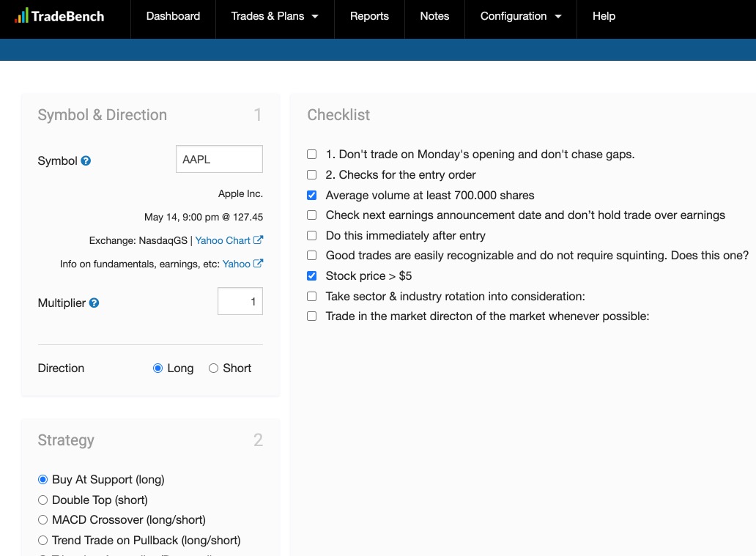756x556 pixels.
Task: Click the Checklist panel heading
Action: [338, 115]
